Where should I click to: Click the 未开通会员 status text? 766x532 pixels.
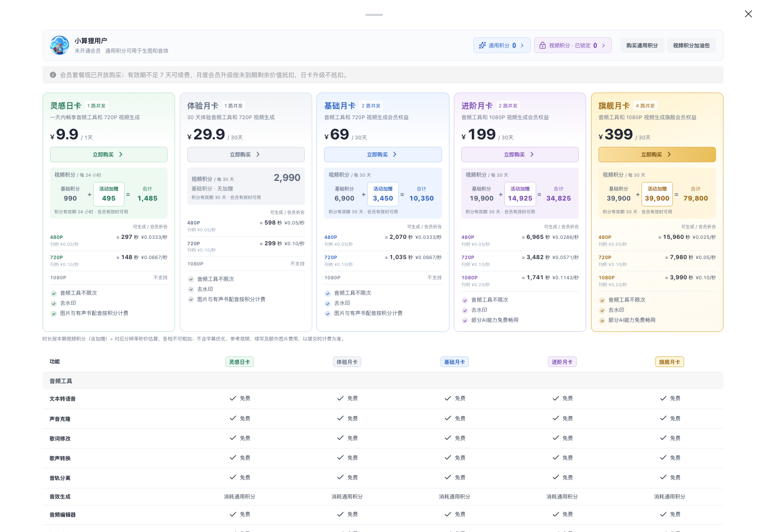point(87,51)
